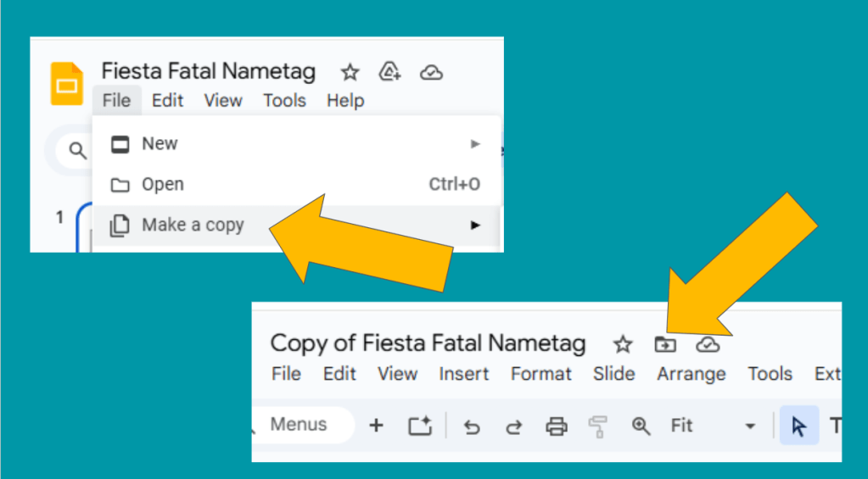The height and width of the screenshot is (479, 868).
Task: Star the Copy of Fiesta Fatal Nametag file
Action: pos(624,344)
